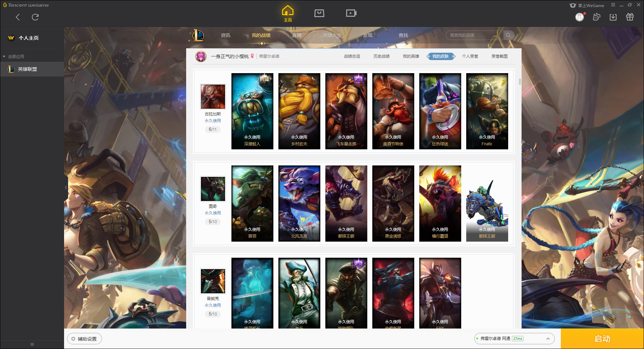The height and width of the screenshot is (349, 644).
Task: Open the user avatar with red notification dot
Action: click(x=580, y=17)
